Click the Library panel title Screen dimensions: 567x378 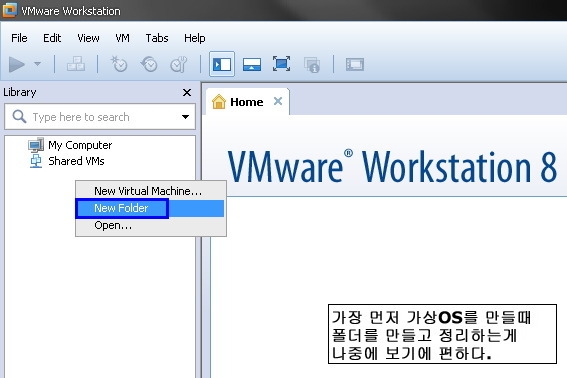[20, 92]
